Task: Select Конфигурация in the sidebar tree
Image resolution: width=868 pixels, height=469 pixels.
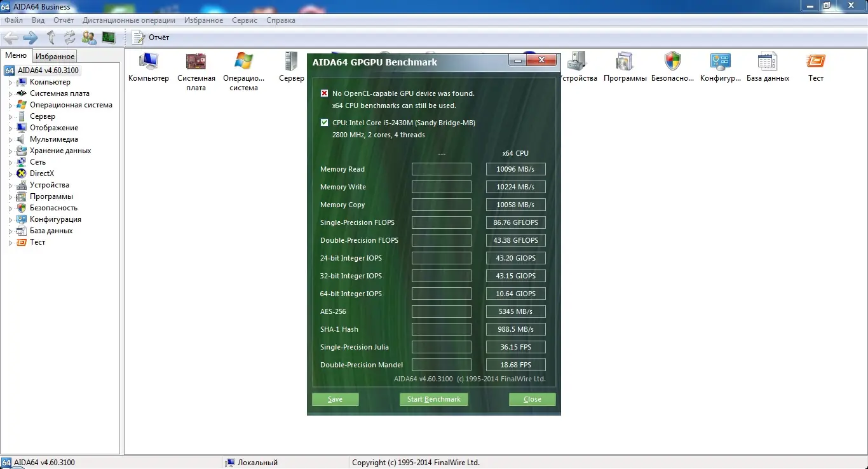Action: click(55, 219)
